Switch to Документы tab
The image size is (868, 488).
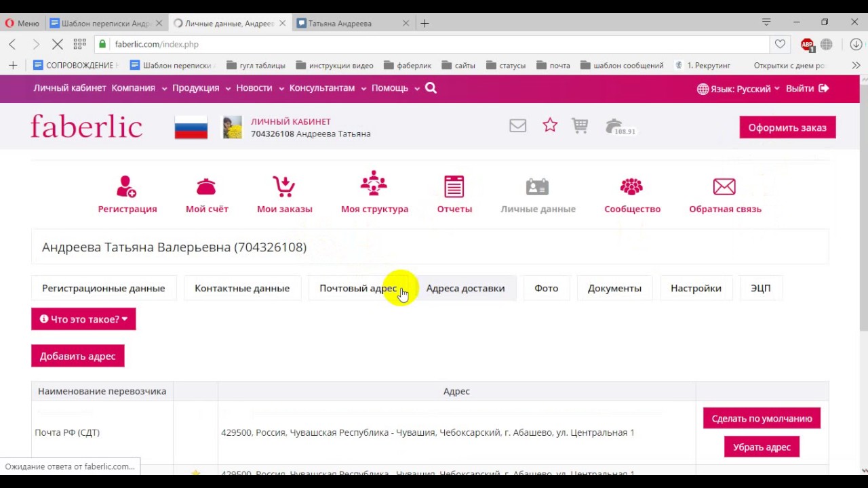pos(614,288)
